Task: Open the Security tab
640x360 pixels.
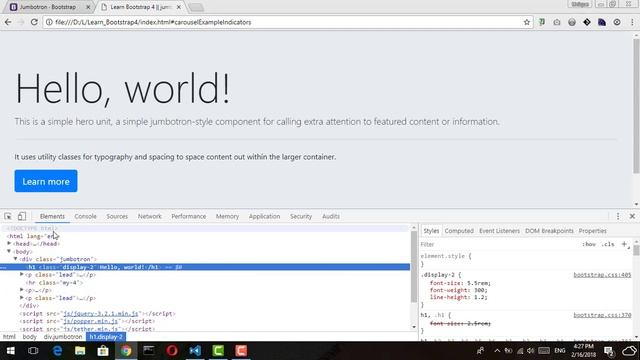Action: click(301, 216)
